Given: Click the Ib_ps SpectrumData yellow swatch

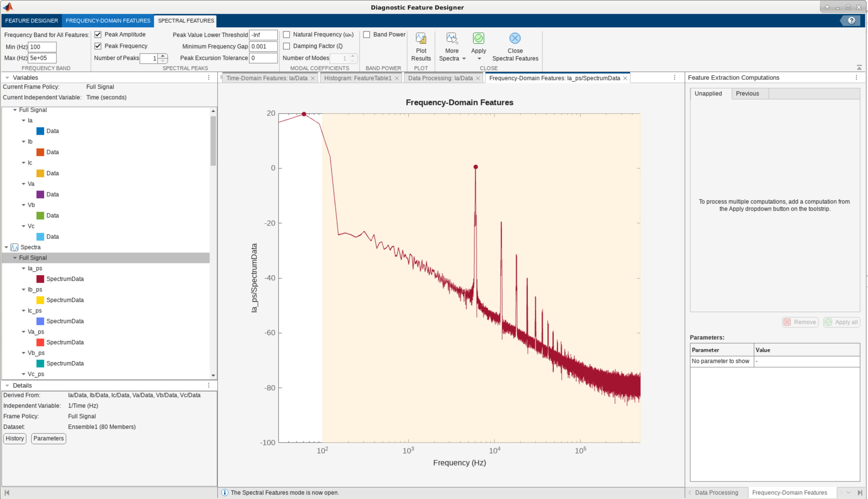Looking at the screenshot, I should coord(40,300).
